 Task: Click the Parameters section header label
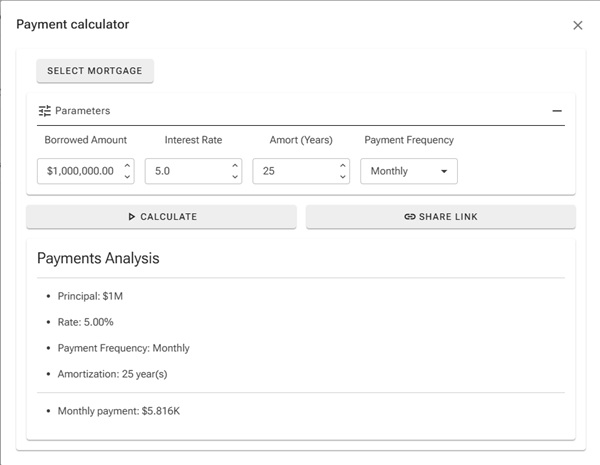click(x=82, y=111)
